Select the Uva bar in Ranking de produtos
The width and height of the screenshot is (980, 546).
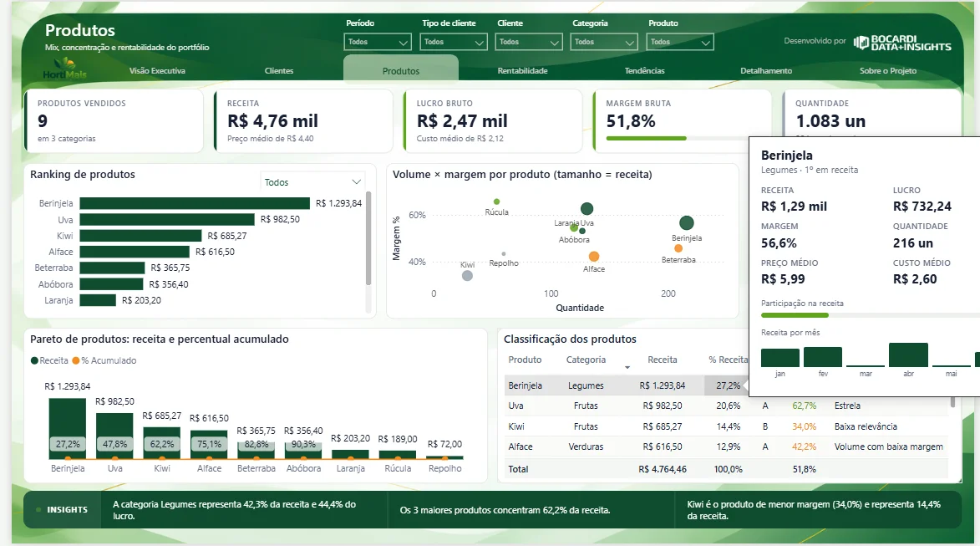[167, 220]
